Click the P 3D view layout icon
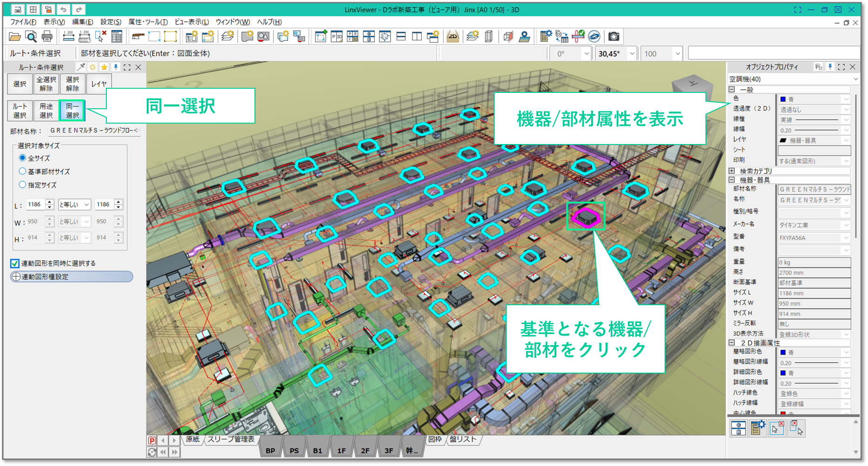 click(336, 37)
